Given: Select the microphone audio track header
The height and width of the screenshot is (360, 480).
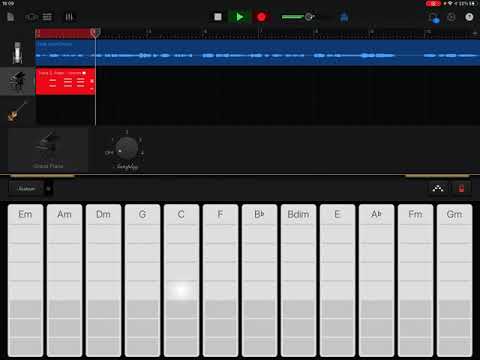Looking at the screenshot, I should click(x=17, y=53).
